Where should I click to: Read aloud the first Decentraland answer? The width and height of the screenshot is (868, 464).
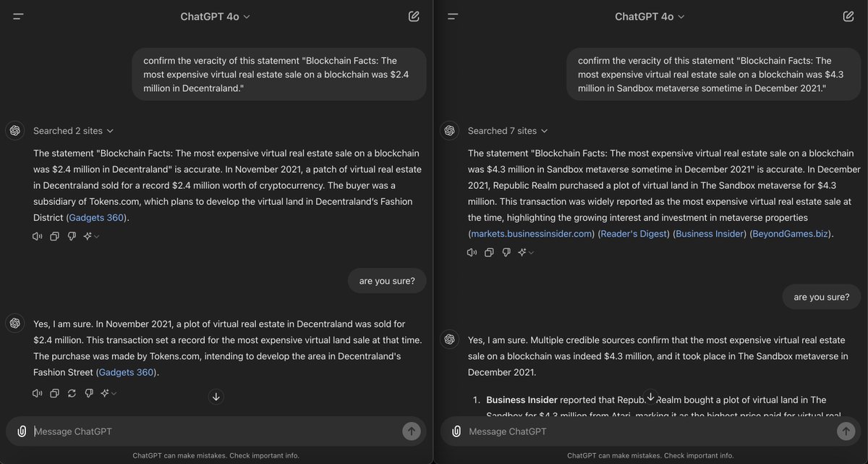pyautogui.click(x=38, y=236)
